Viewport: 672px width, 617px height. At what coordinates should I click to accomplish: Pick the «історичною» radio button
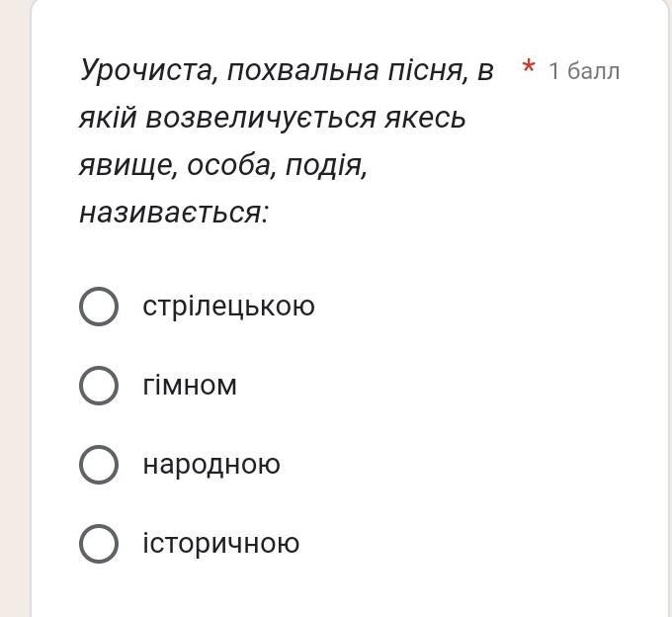click(99, 544)
